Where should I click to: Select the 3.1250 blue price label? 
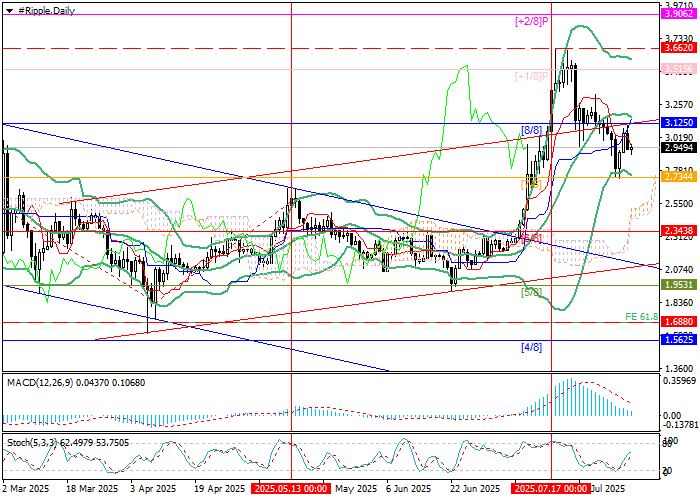coord(679,123)
